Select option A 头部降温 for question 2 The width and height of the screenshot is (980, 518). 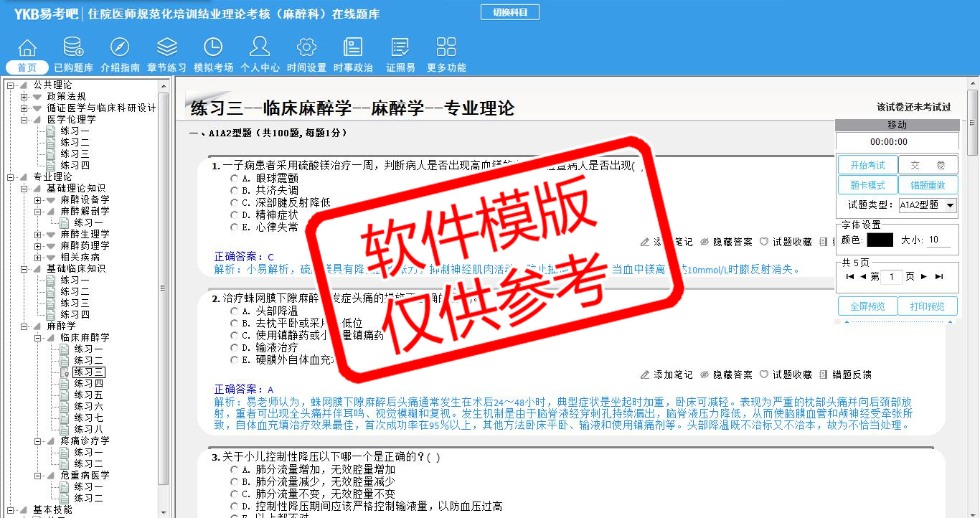pos(235,311)
